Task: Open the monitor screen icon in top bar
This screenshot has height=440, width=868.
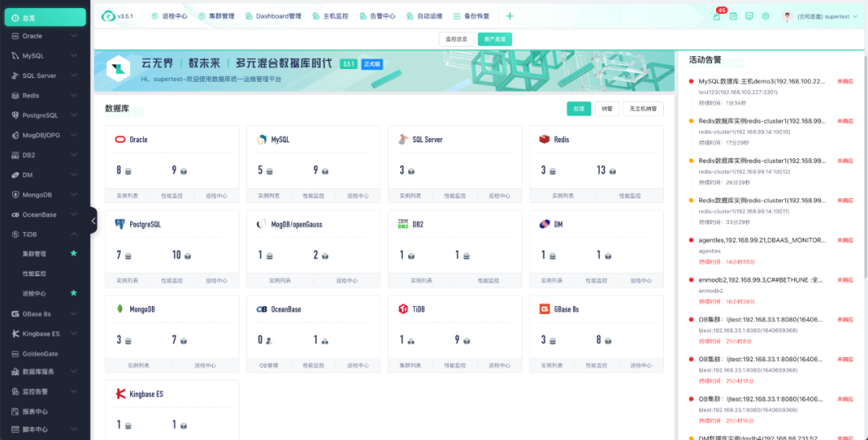Action: point(749,16)
